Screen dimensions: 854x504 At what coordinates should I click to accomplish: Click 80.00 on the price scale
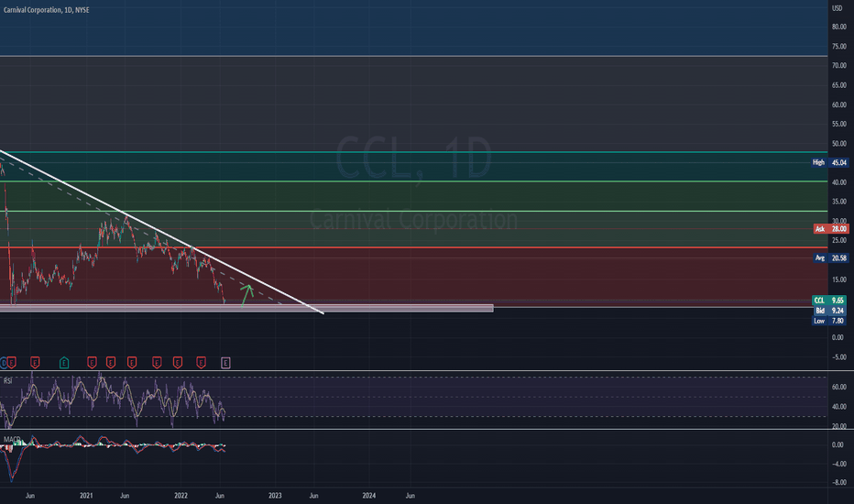(x=838, y=27)
